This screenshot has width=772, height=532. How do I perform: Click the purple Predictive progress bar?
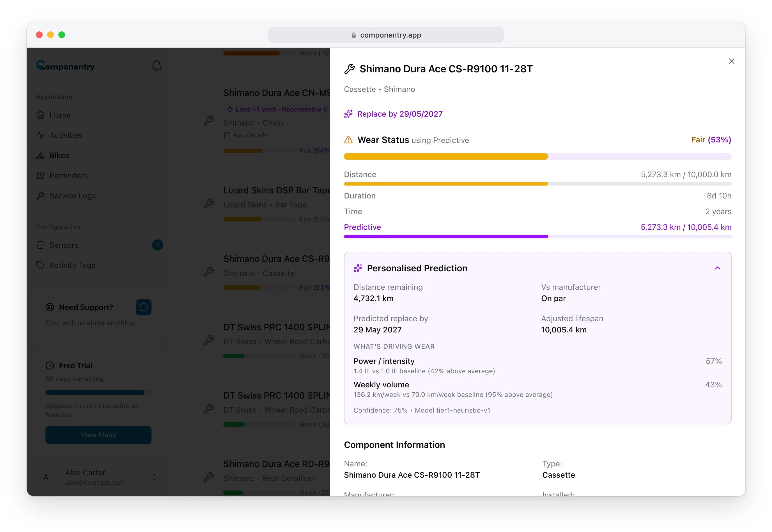tap(537, 237)
